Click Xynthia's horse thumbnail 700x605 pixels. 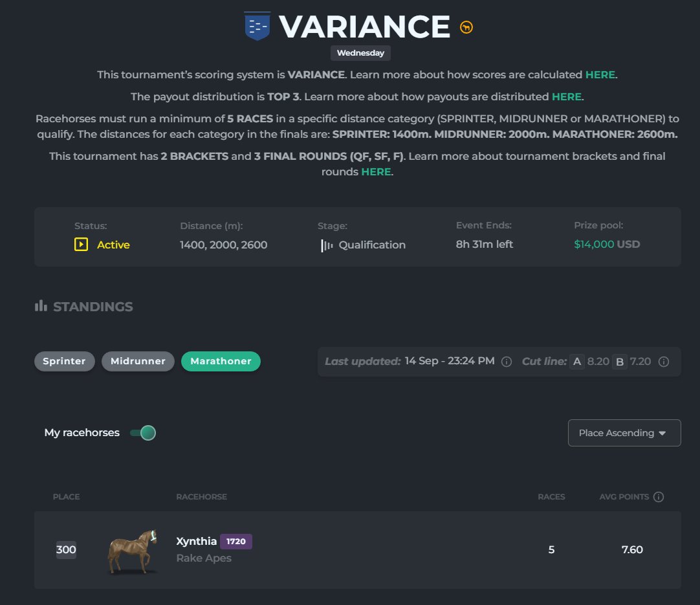coord(131,550)
